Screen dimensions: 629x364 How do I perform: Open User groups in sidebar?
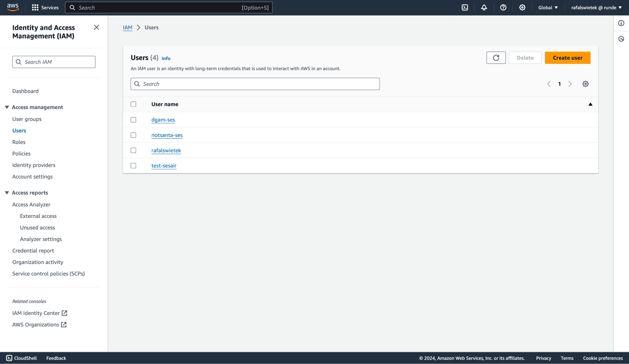[27, 119]
